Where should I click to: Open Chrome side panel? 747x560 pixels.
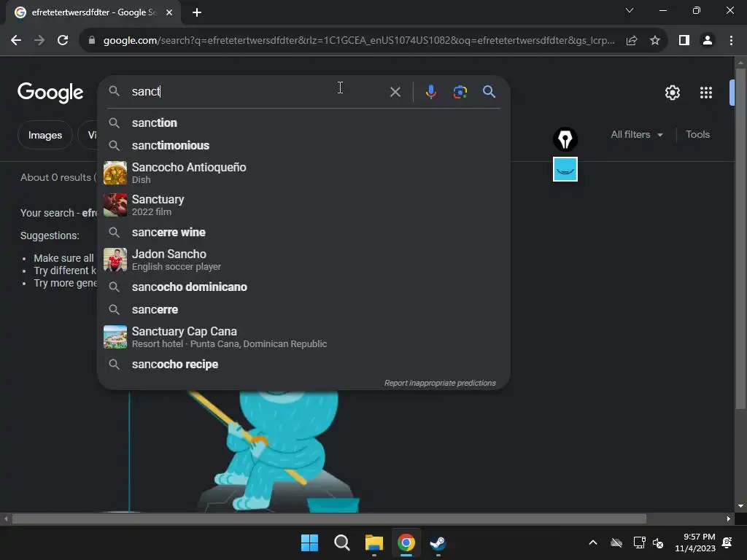click(x=684, y=41)
